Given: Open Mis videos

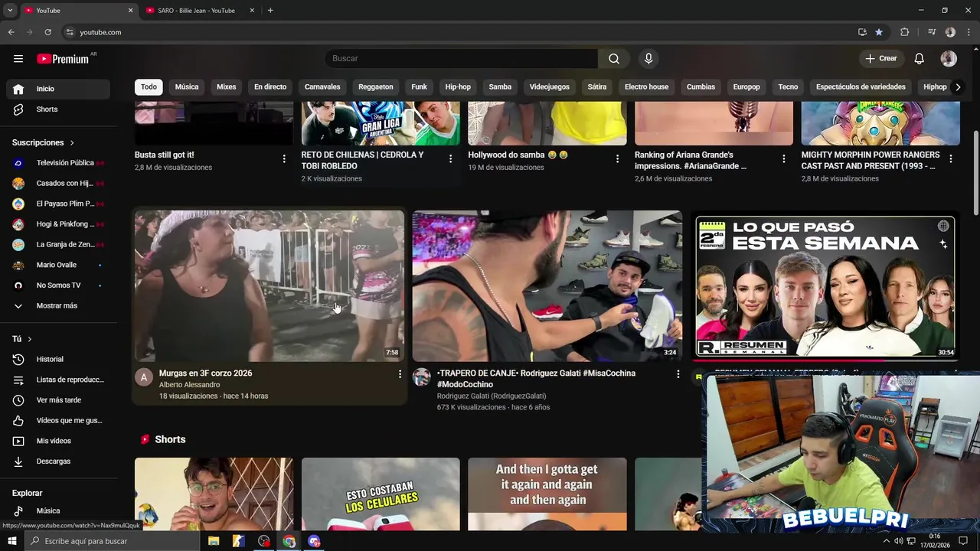Looking at the screenshot, I should pyautogui.click(x=58, y=441).
